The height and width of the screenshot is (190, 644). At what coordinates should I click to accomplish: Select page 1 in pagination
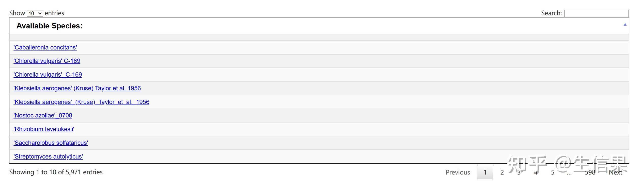pos(485,172)
